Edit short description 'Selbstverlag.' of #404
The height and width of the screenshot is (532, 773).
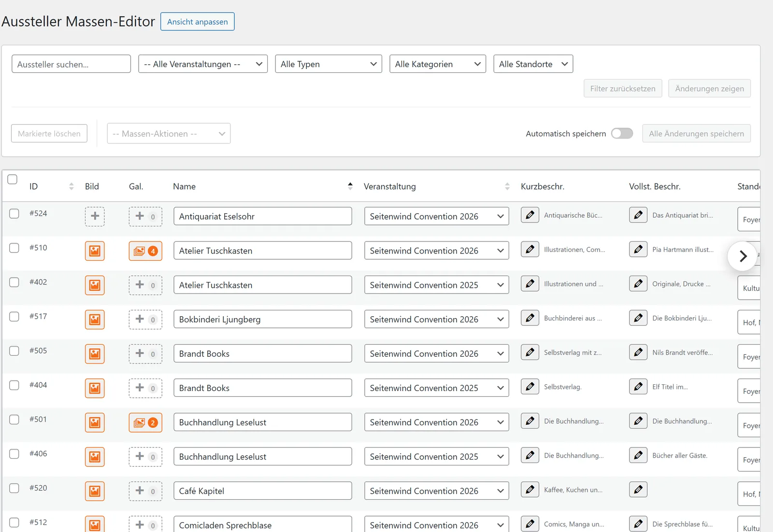click(x=530, y=386)
